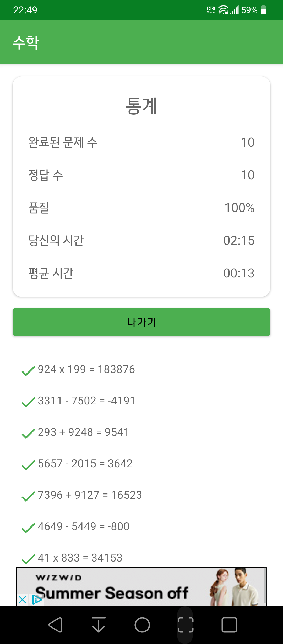Image resolution: width=283 pixels, height=644 pixels.
Task: Close the ad using the X icon
Action: [x=23, y=599]
